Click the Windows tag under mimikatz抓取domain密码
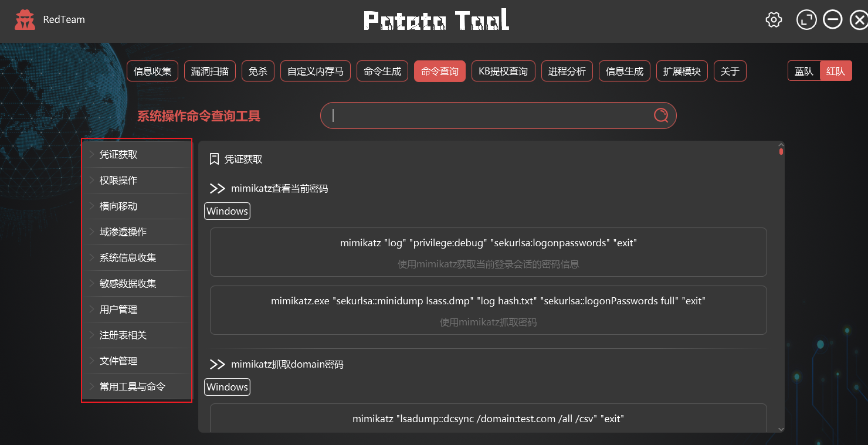The width and height of the screenshot is (868, 445). [228, 387]
